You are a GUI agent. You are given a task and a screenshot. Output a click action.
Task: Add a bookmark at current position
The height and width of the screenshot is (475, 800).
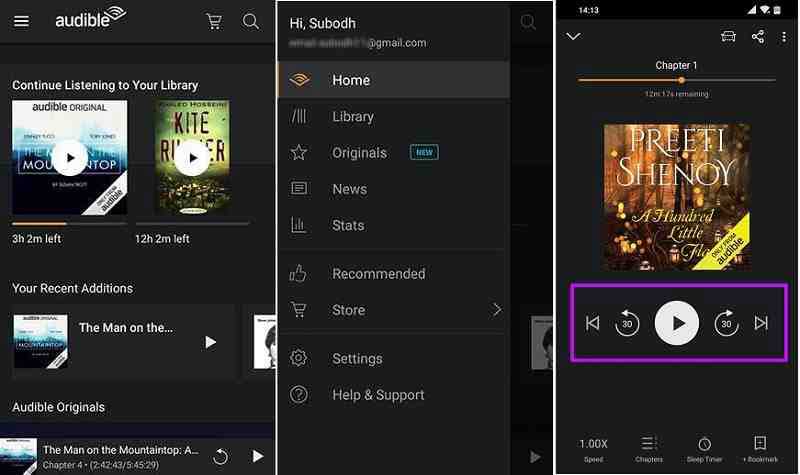pyautogui.click(x=760, y=449)
